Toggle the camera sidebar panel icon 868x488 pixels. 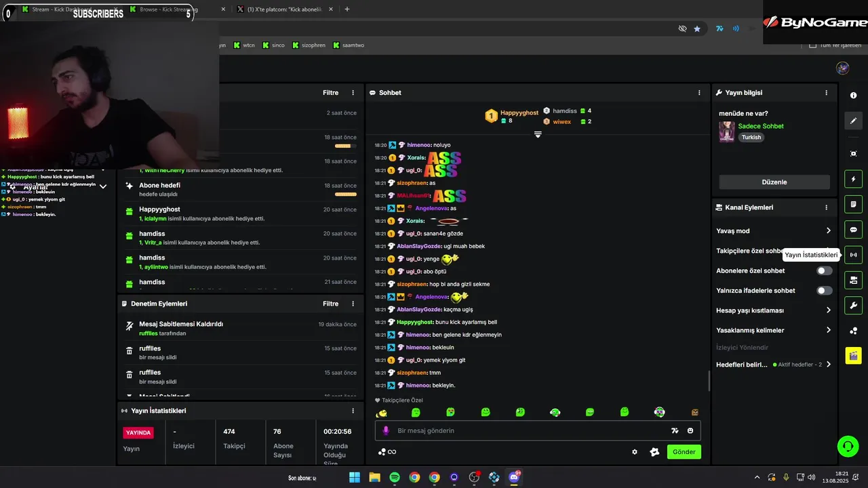click(854, 280)
